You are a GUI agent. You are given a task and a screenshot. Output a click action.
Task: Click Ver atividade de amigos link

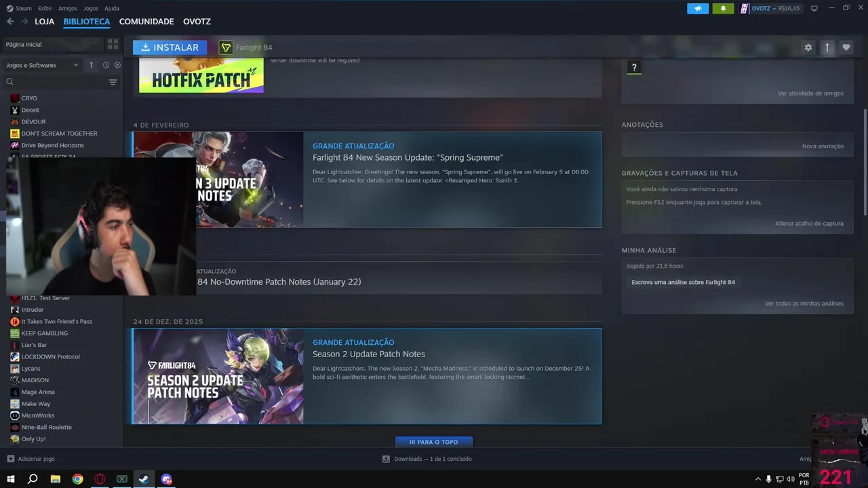tap(810, 94)
